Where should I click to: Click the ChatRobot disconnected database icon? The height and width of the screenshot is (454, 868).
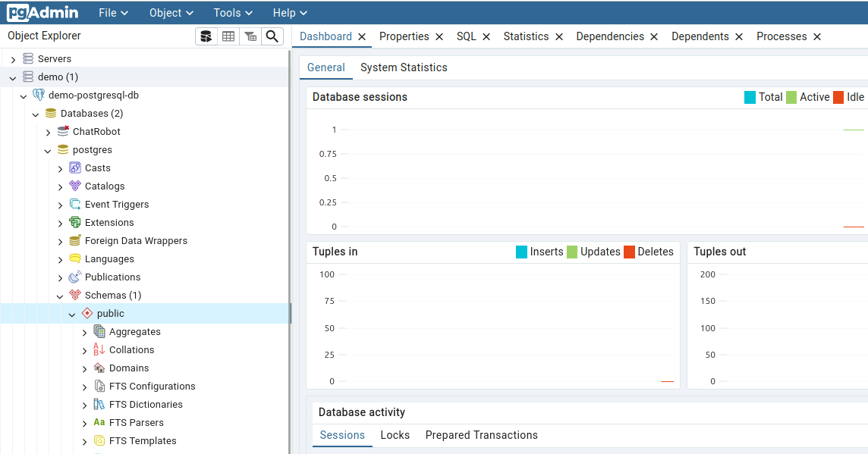coord(63,132)
